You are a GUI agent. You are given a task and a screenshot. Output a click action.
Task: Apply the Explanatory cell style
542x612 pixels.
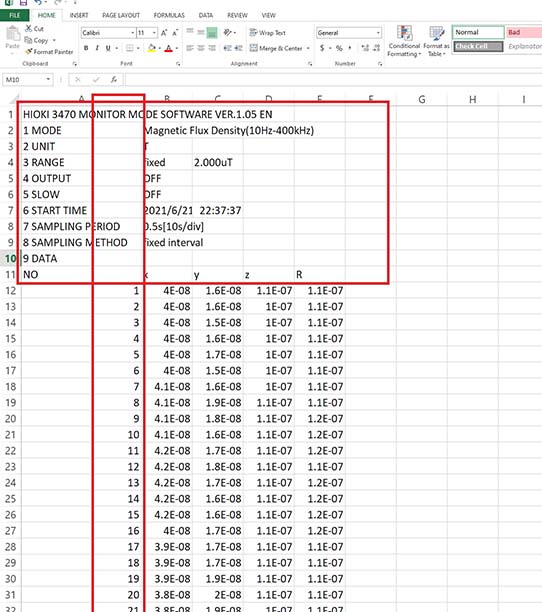tap(524, 46)
